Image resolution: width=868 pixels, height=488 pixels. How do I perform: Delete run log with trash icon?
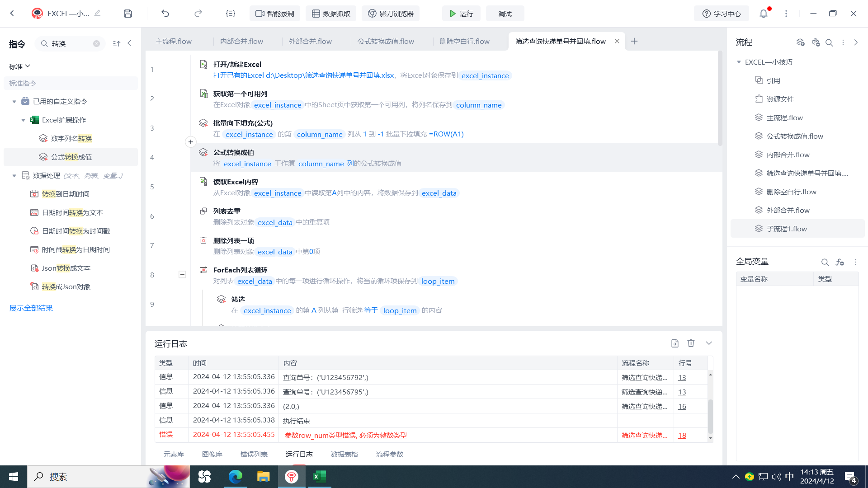[691, 343]
